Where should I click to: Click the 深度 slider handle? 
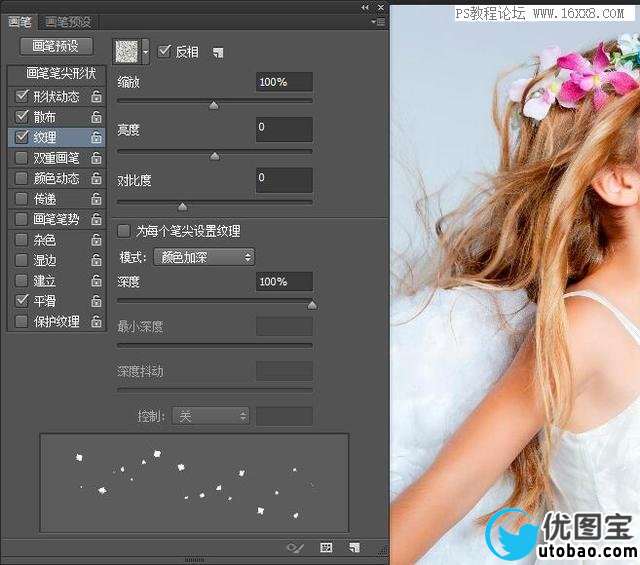tap(312, 305)
